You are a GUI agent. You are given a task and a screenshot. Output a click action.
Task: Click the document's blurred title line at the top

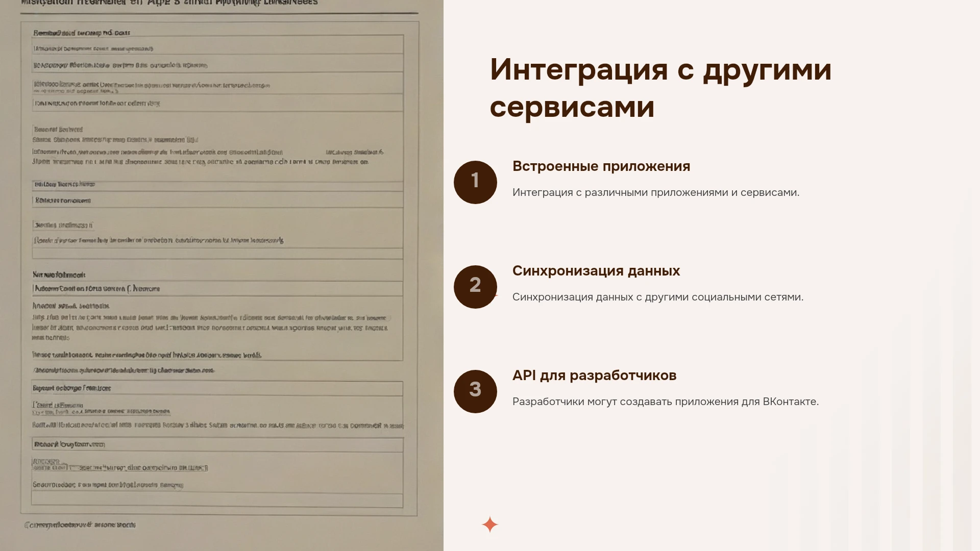coord(169,3)
